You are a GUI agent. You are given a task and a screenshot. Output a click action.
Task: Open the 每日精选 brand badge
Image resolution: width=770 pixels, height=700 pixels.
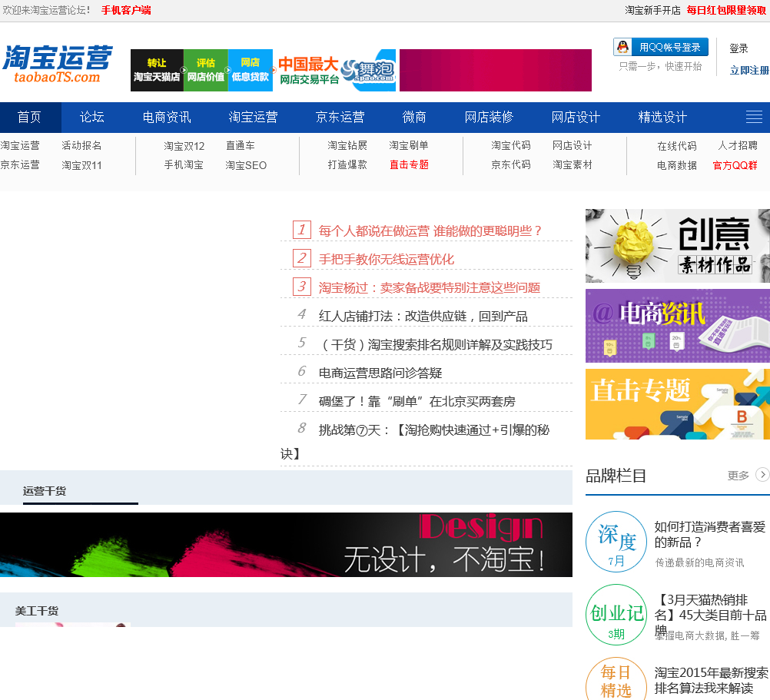pyautogui.click(x=616, y=680)
